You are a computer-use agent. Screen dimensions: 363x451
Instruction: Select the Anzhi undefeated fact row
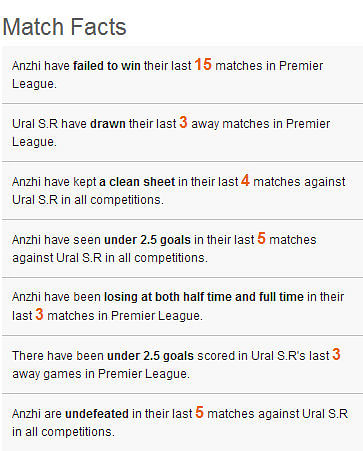(x=182, y=422)
